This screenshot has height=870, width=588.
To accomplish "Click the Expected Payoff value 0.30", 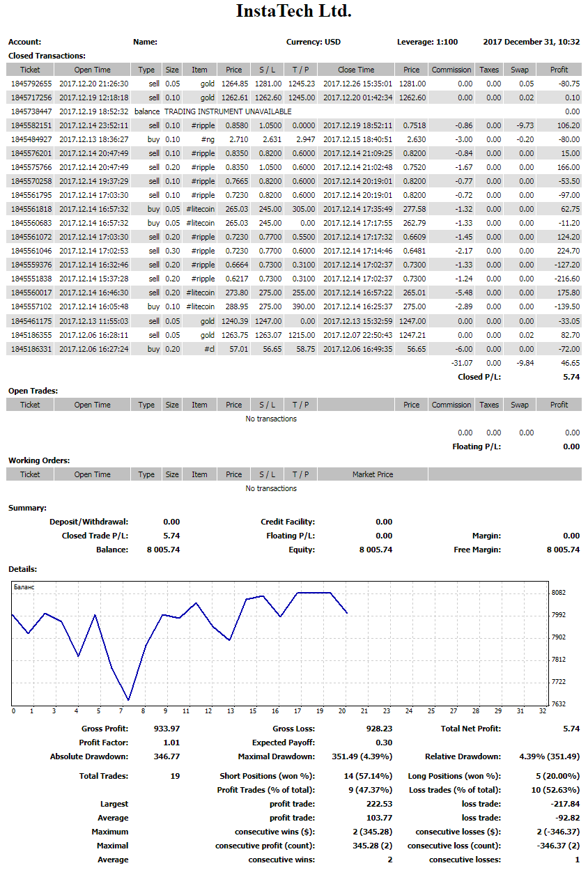I will [384, 743].
